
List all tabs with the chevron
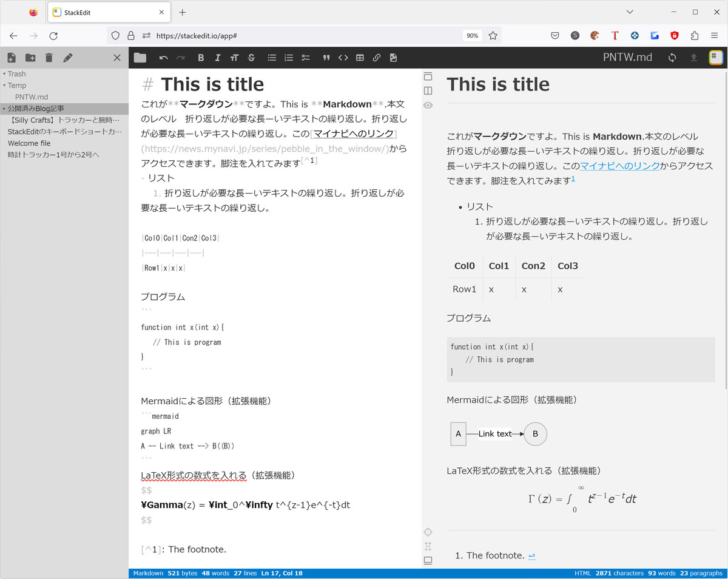pos(630,12)
